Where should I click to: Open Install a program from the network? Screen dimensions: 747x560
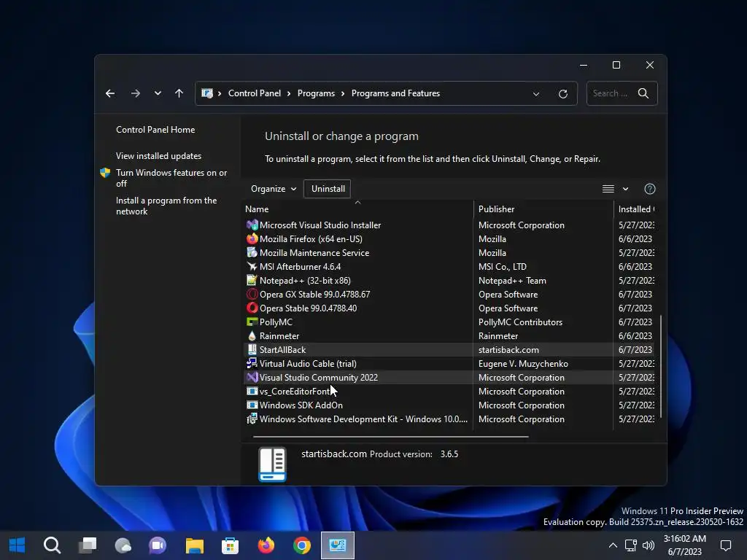166,206
